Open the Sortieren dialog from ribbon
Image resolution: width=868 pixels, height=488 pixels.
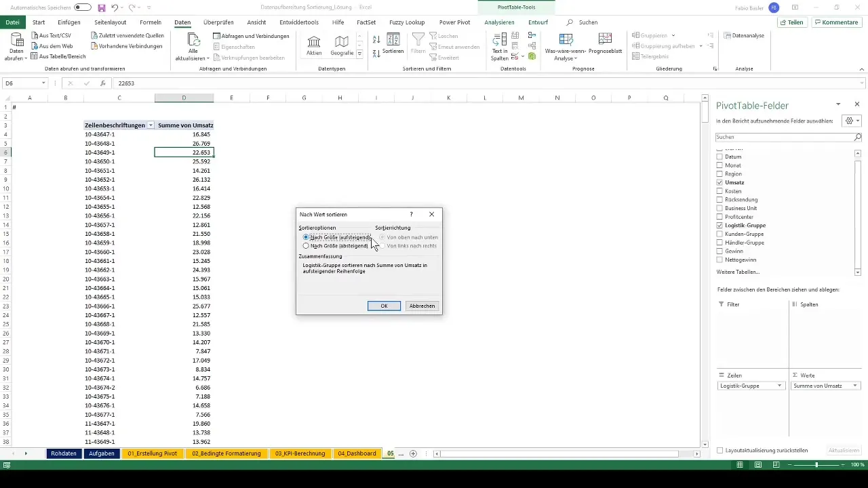click(x=393, y=44)
